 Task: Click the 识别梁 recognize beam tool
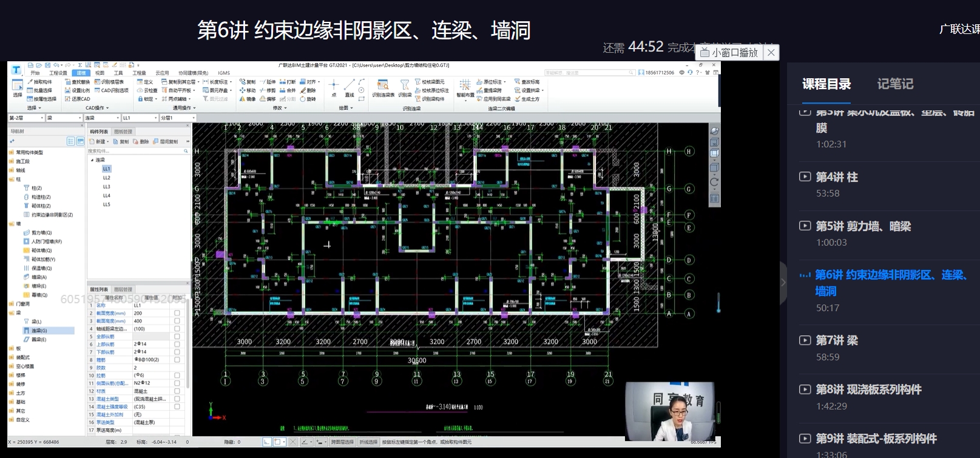click(405, 89)
